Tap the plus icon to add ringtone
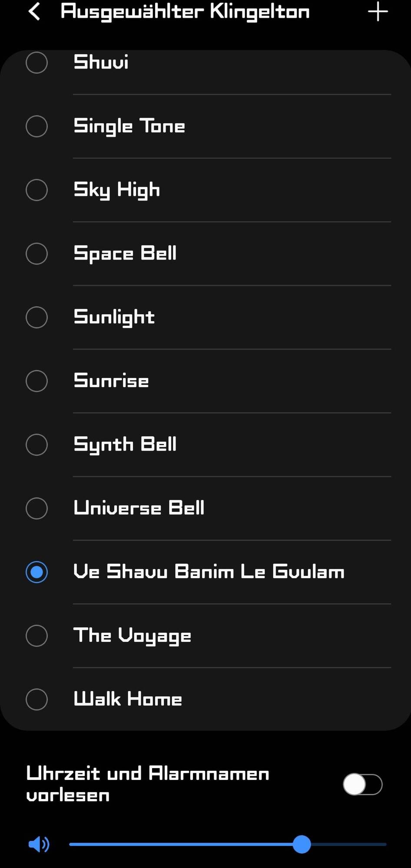The width and height of the screenshot is (411, 868). tap(378, 12)
